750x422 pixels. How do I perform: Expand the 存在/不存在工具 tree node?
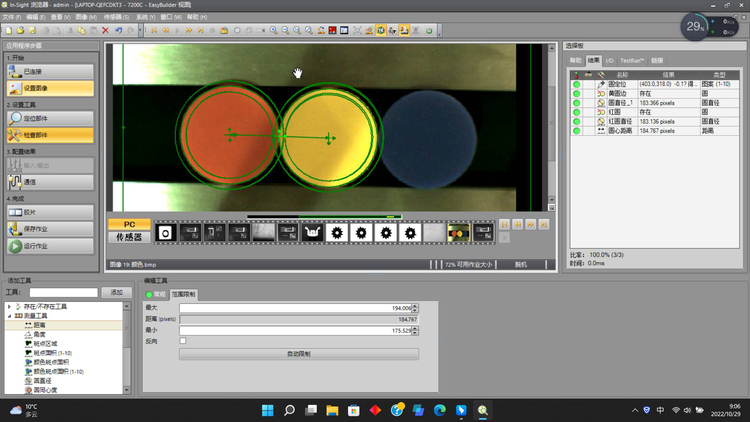[9, 306]
